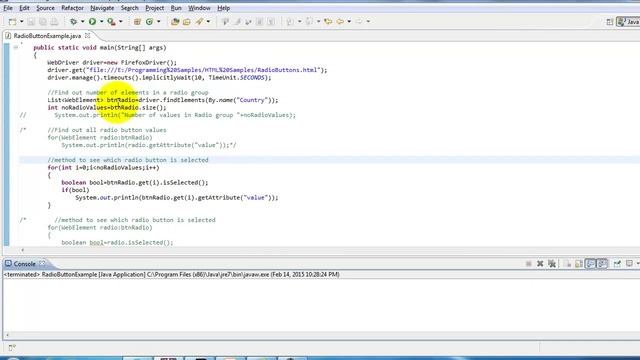Expand the External Tools dropdown arrow
640x360 pixels.
tap(120, 22)
